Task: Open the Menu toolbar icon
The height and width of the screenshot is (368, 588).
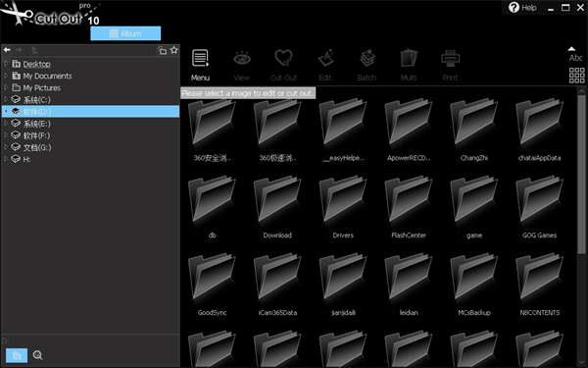Action: 200,65
